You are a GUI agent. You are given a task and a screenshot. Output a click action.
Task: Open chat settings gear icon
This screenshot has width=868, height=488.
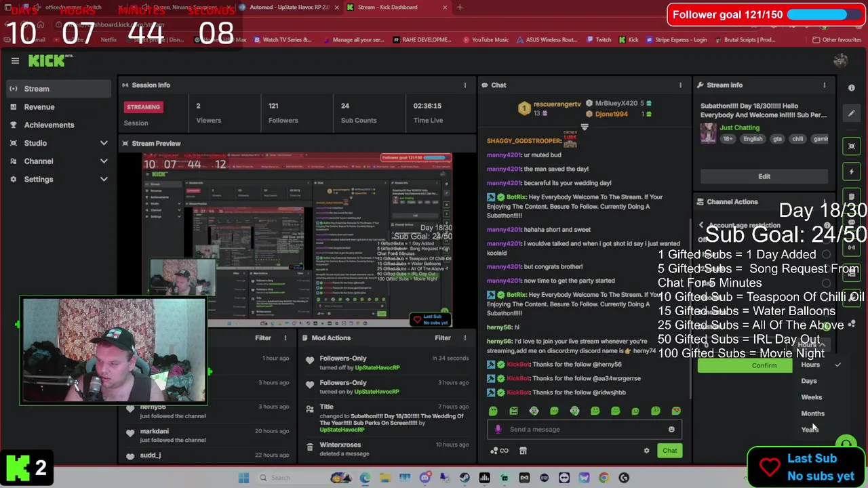point(646,451)
